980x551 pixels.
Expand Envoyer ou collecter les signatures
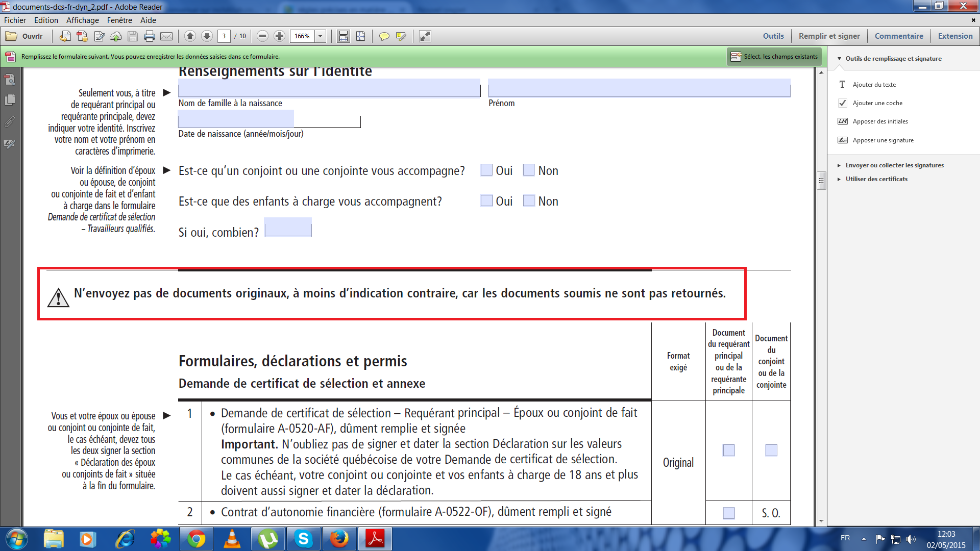(x=894, y=165)
